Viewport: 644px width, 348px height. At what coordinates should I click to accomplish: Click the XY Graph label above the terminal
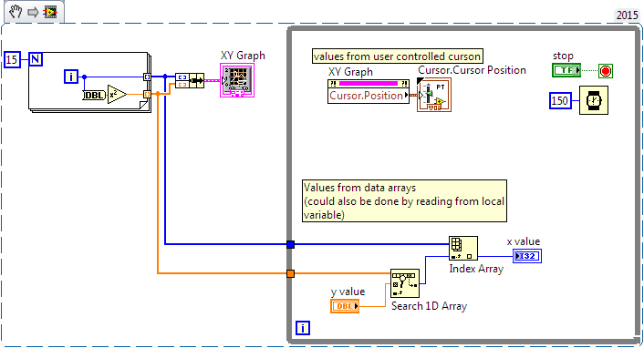click(x=243, y=56)
